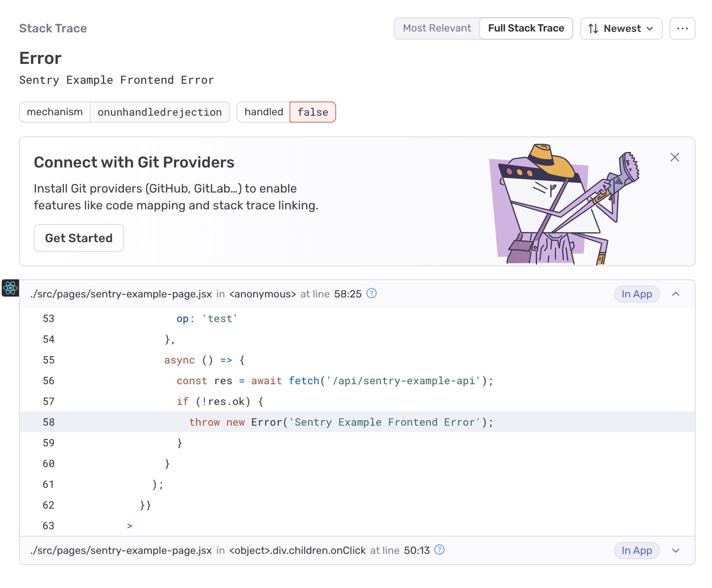Image resolution: width=712 pixels, height=588 pixels.
Task: Click the In App badge on the anonymous frame
Action: pyautogui.click(x=636, y=294)
